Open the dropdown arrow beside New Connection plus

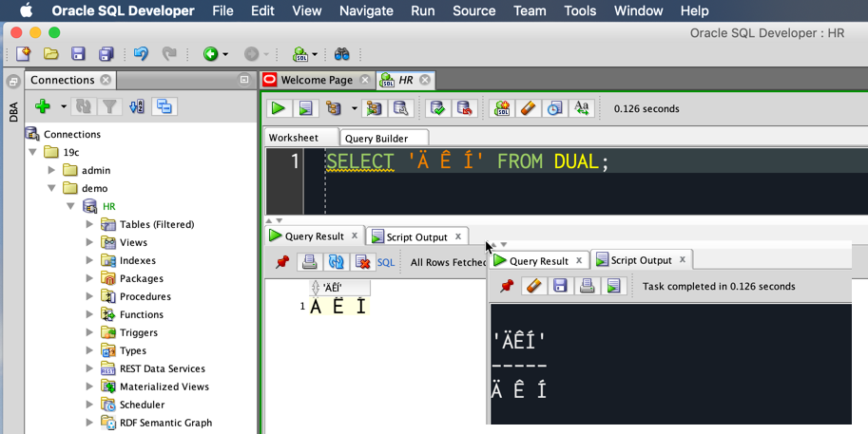coord(64,106)
